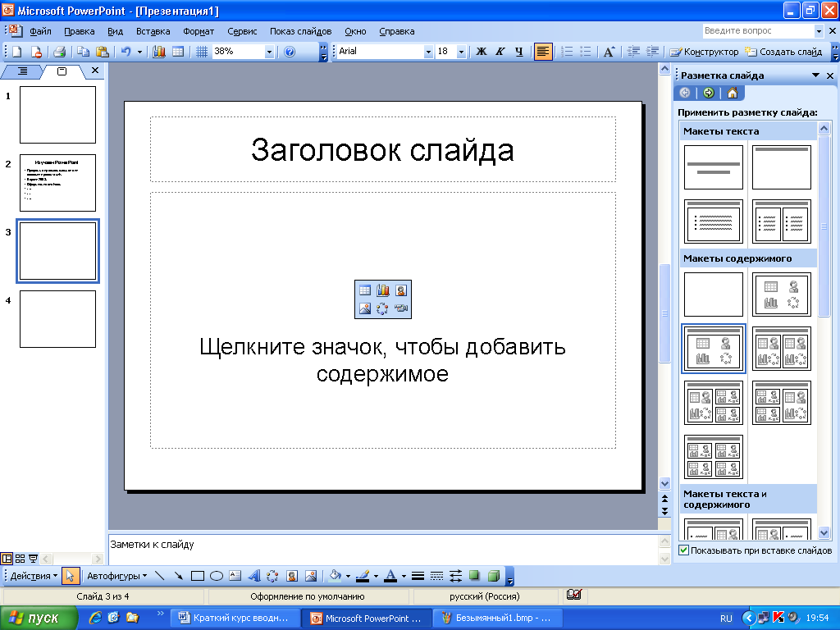Open the Правка menu
The image size is (840, 630).
[80, 31]
